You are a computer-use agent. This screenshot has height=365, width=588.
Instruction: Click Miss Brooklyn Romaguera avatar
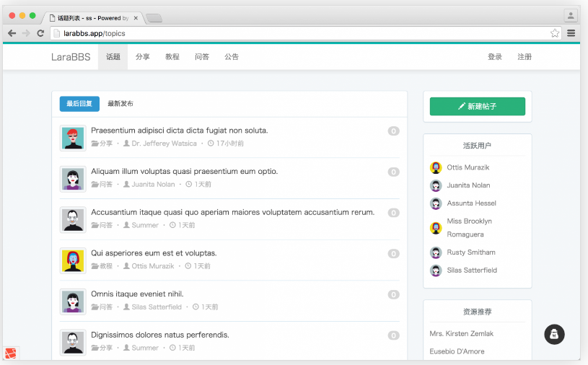(436, 228)
